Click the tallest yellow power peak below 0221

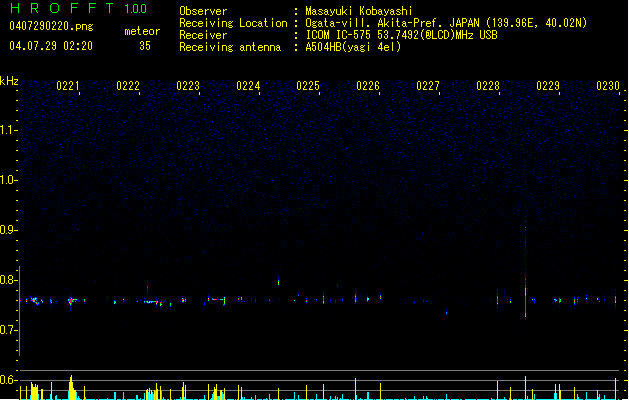pyautogui.click(x=71, y=387)
